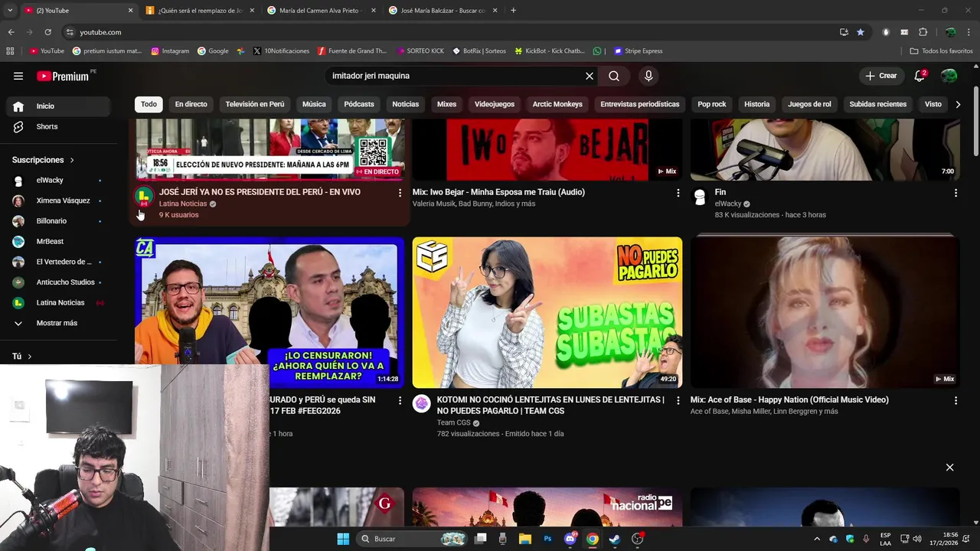Select the Todo filter chip
Screen dimensions: 980x551
click(x=149, y=104)
